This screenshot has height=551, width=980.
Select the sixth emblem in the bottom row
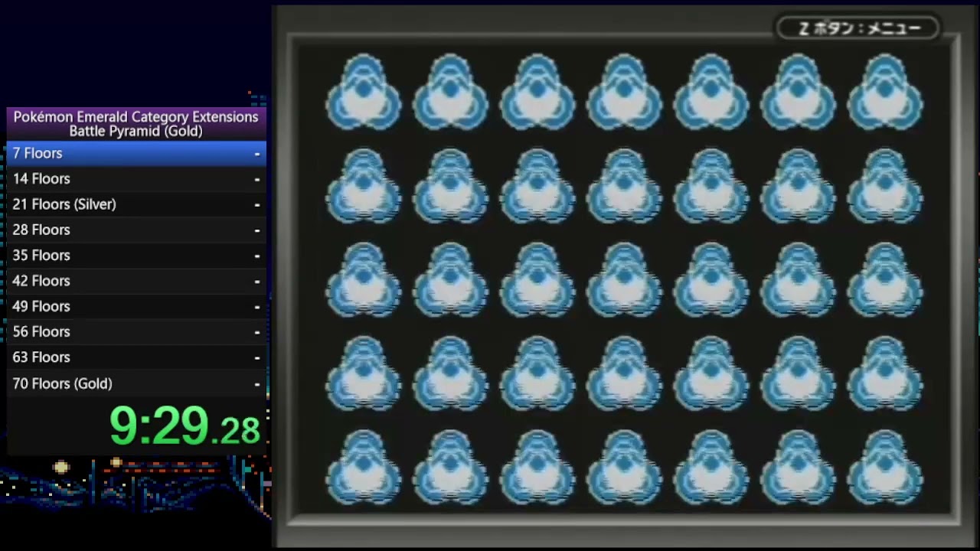click(x=798, y=468)
